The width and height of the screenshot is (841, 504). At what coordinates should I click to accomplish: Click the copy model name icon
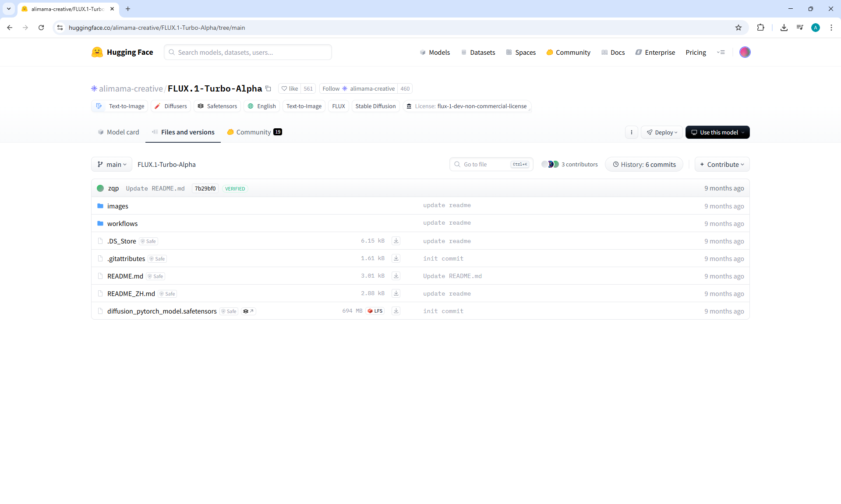click(x=268, y=88)
